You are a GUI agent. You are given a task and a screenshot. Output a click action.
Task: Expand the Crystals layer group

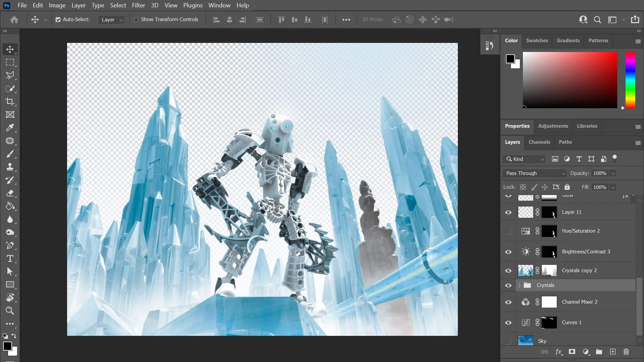pyautogui.click(x=519, y=285)
